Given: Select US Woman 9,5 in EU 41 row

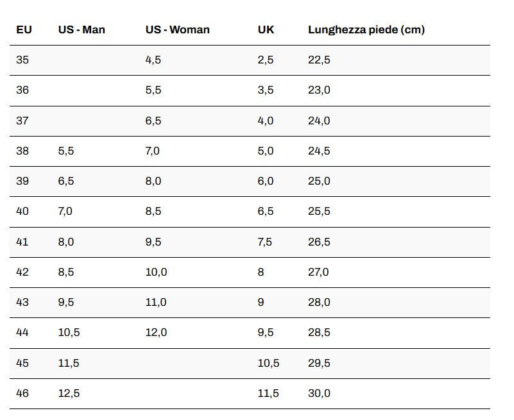Looking at the screenshot, I should click(153, 242).
